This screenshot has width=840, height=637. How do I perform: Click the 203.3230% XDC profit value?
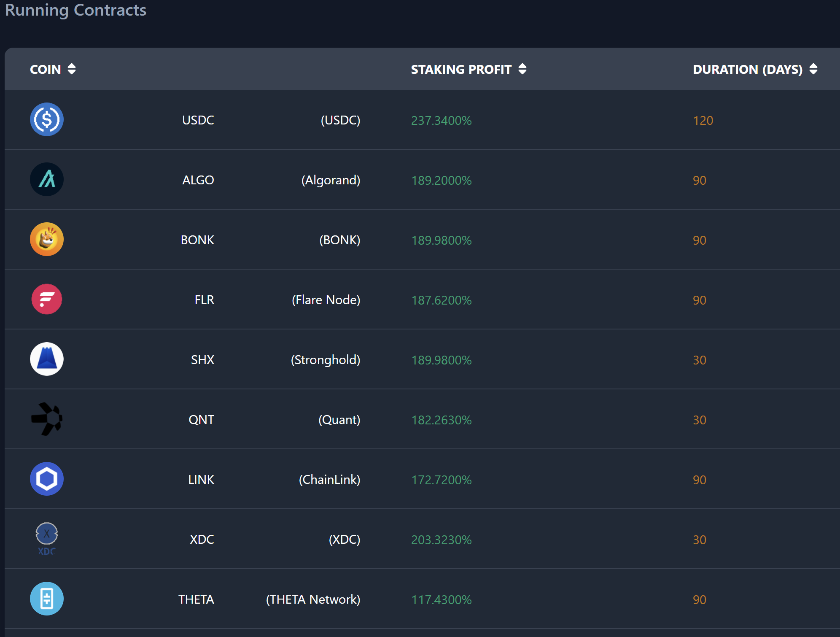[x=441, y=540]
